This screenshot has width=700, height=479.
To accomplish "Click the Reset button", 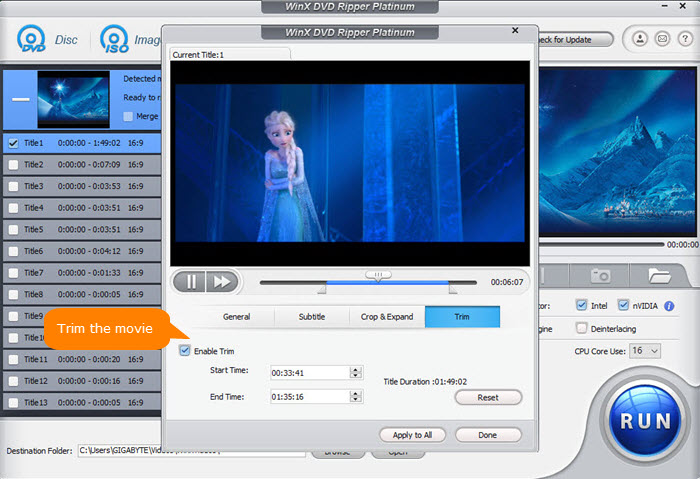I will pyautogui.click(x=488, y=397).
